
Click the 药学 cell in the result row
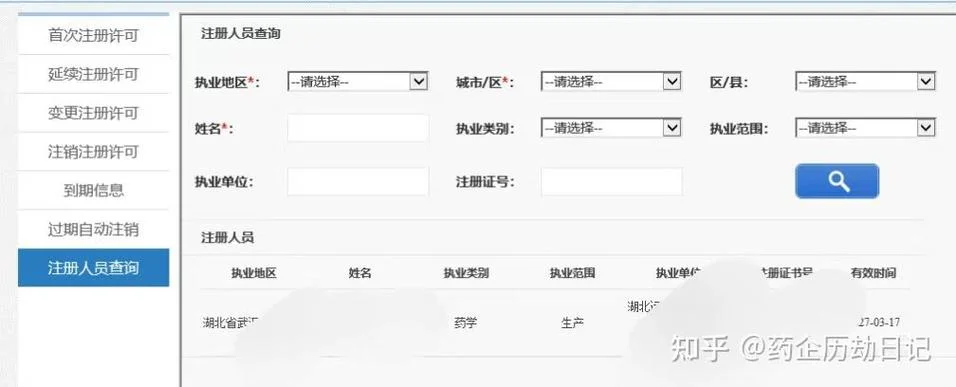click(466, 323)
